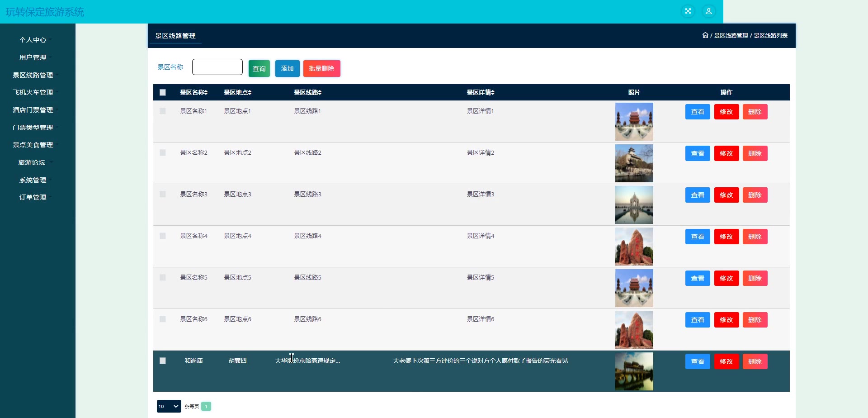Click 修改 button for 景区名称2 row

click(726, 153)
